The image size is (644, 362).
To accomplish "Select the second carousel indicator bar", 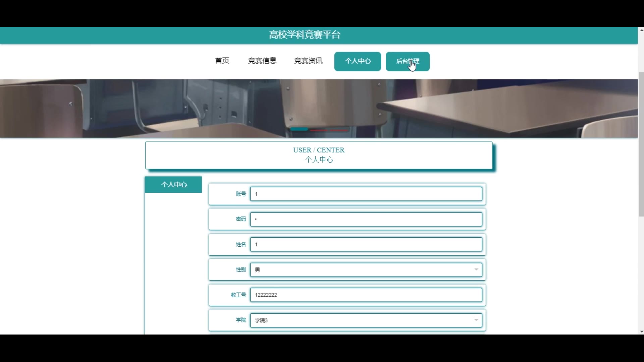I will 319,130.
